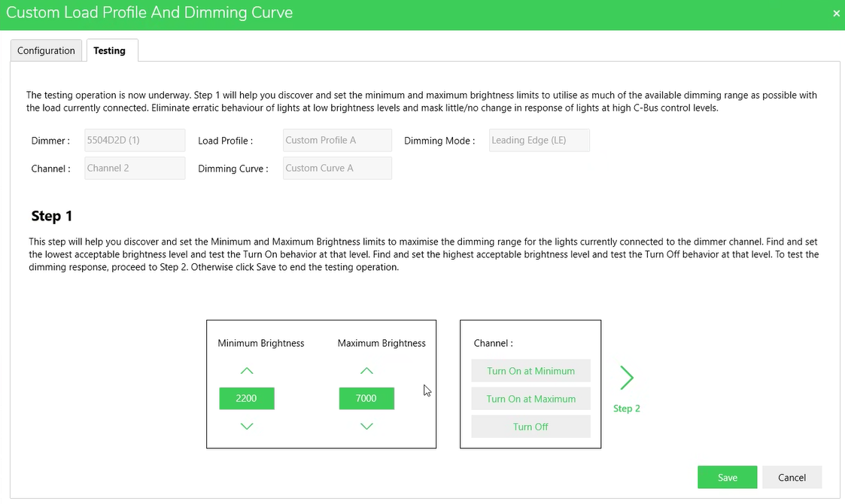Image resolution: width=845 pixels, height=504 pixels.
Task: Increase Minimum Brightness with up arrow
Action: [247, 371]
